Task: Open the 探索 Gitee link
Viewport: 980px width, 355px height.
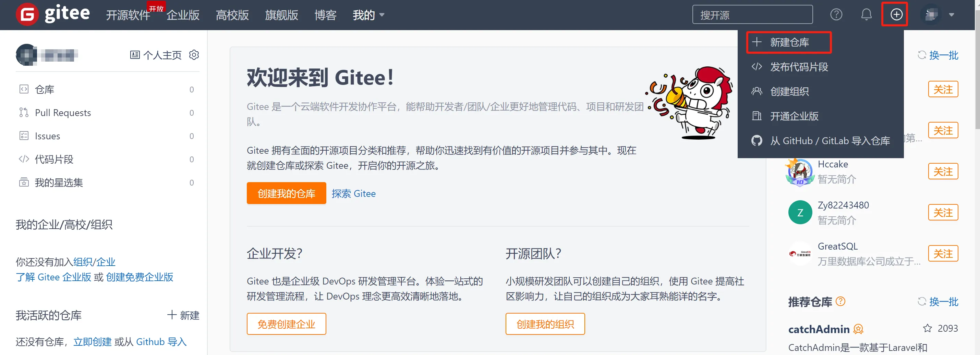Action: pos(353,194)
